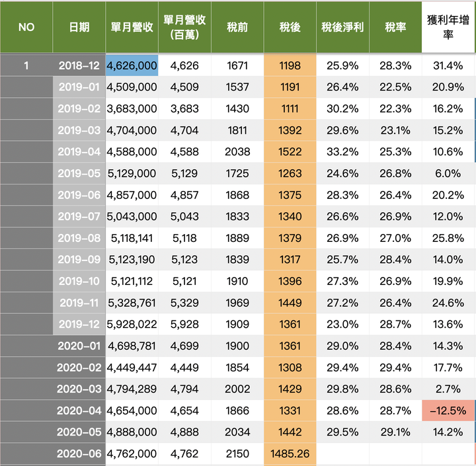Click the 5,928,022 revenue cell
This screenshot has width=476, height=466.
coord(132,325)
